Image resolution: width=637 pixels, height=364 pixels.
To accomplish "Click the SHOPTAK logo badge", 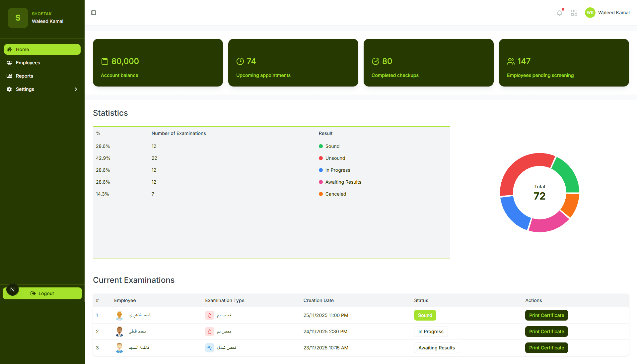I will pos(18,18).
